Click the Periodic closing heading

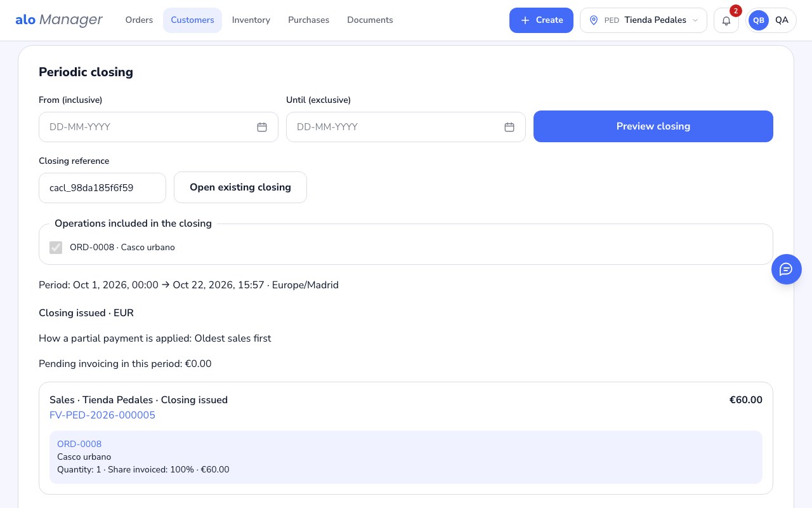(86, 72)
